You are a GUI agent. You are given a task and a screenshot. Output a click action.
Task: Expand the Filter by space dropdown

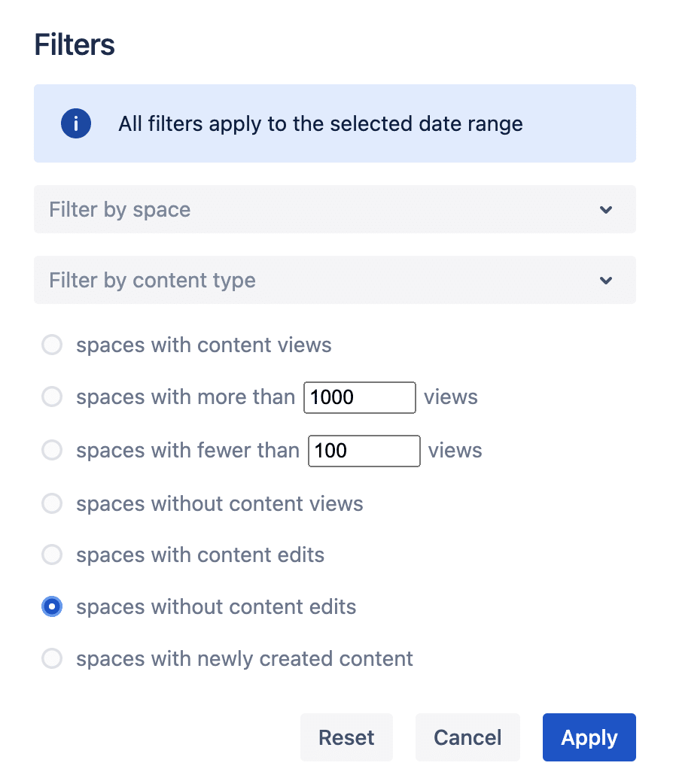[334, 210]
